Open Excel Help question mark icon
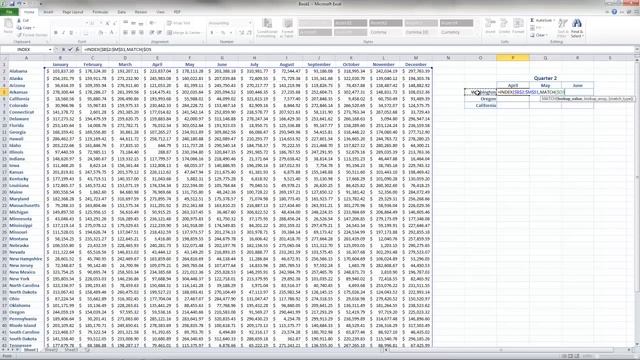Image resolution: width=640 pixels, height=360 pixels. tap(614, 12)
